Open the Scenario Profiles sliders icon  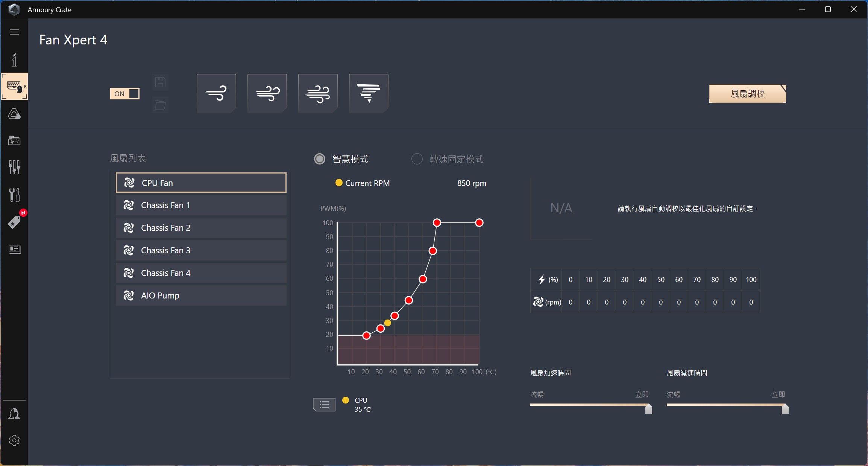pyautogui.click(x=14, y=167)
